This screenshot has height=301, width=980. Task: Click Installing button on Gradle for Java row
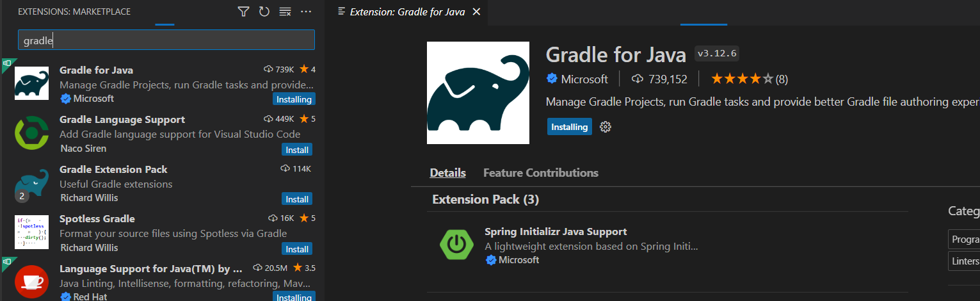[294, 99]
